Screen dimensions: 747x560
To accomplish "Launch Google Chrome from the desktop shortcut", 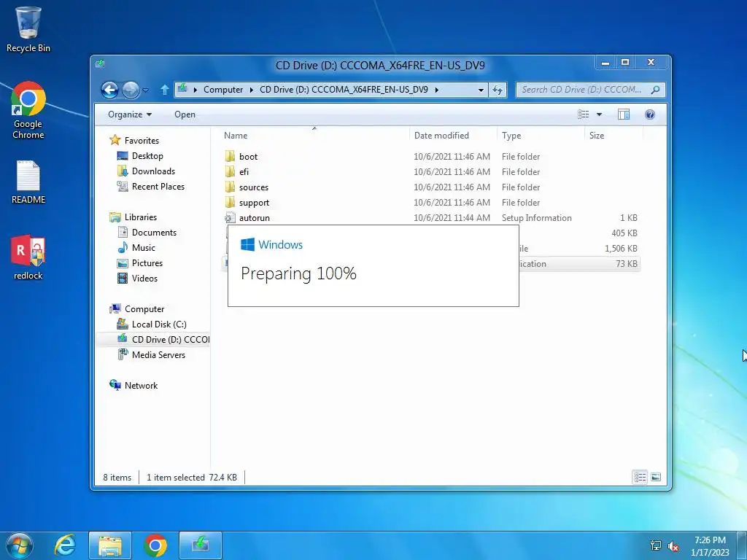I will pos(28,111).
